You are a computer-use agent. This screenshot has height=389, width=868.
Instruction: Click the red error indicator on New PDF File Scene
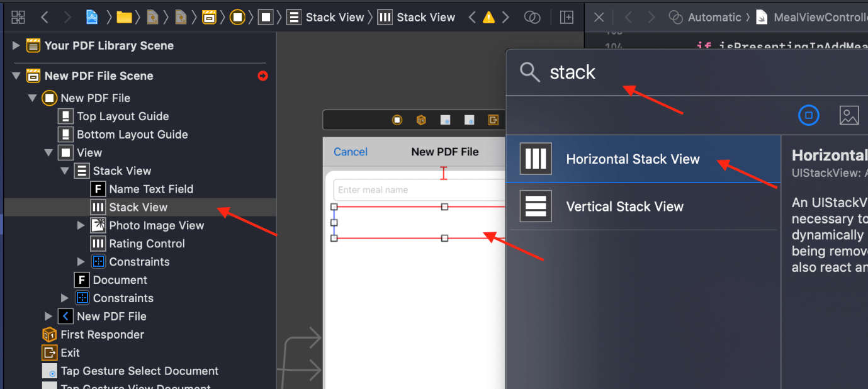point(263,76)
